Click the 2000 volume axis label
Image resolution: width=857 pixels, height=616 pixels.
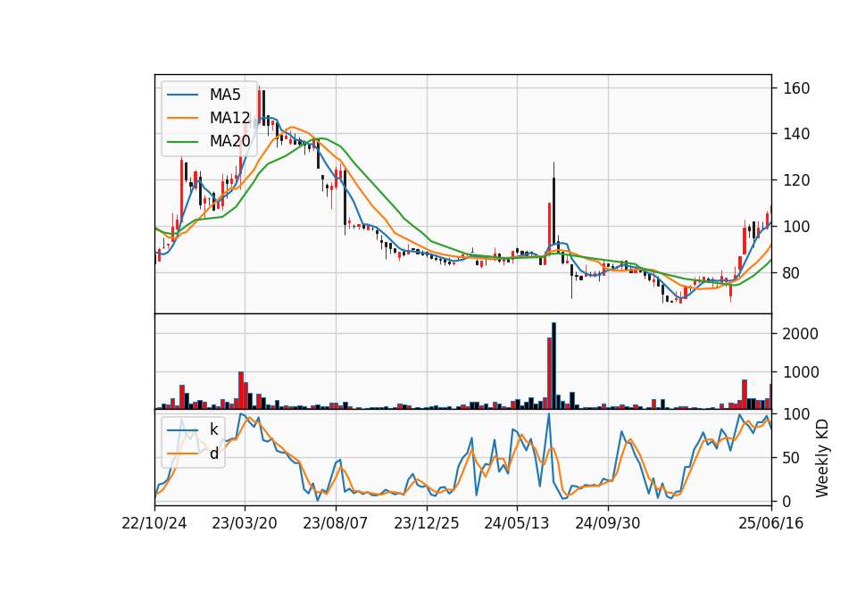[801, 334]
